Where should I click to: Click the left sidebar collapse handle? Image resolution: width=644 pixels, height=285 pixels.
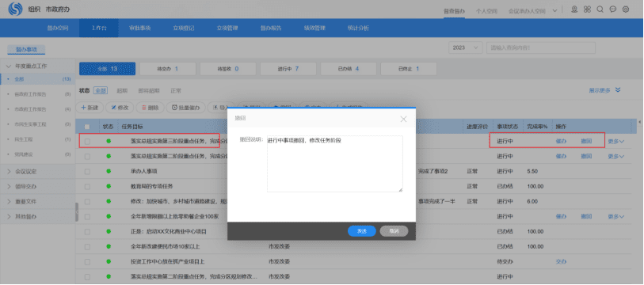tap(77, 212)
